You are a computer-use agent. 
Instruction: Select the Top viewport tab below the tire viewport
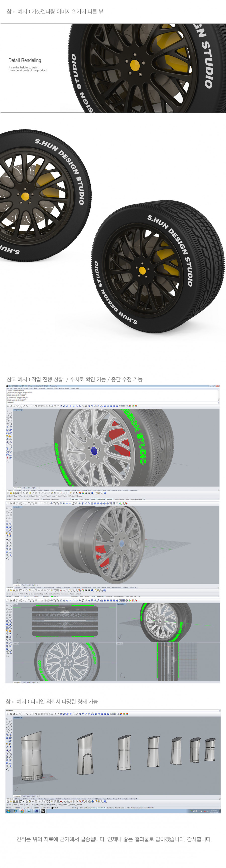point(24,488)
